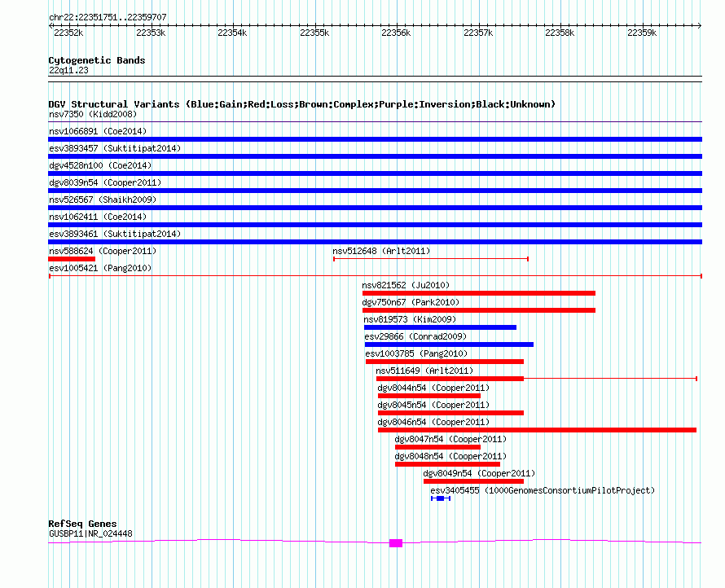
Task: Select variant label nsv1062411 (Coe2014)
Action: click(98, 217)
